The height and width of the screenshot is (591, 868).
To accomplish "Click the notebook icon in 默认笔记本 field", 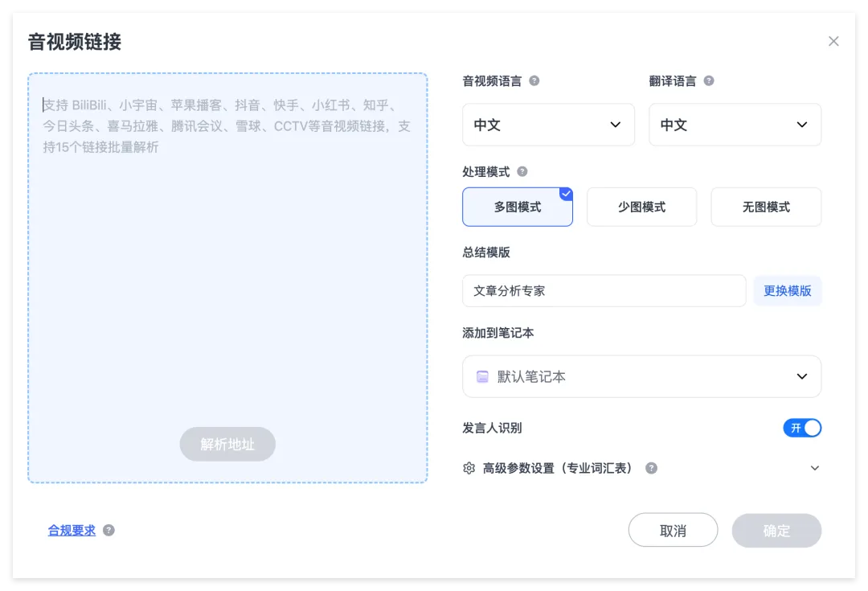I will pos(483,376).
